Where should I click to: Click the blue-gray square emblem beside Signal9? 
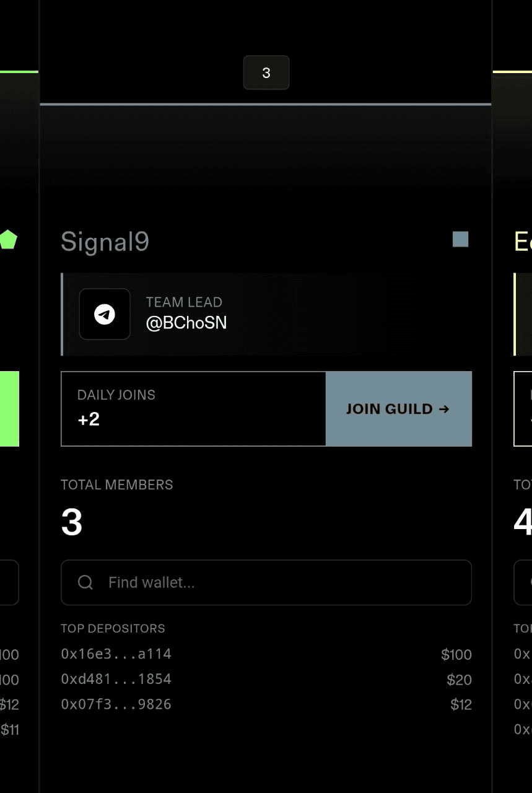tap(460, 239)
